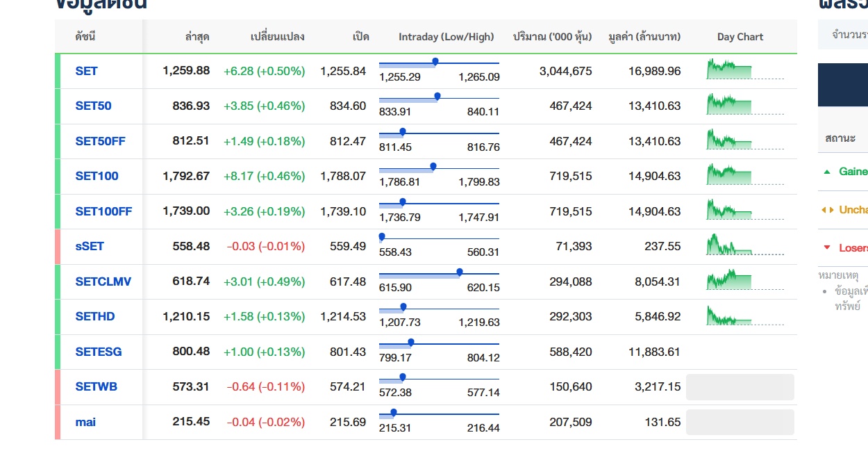Click the ดัชนี column header

point(85,37)
